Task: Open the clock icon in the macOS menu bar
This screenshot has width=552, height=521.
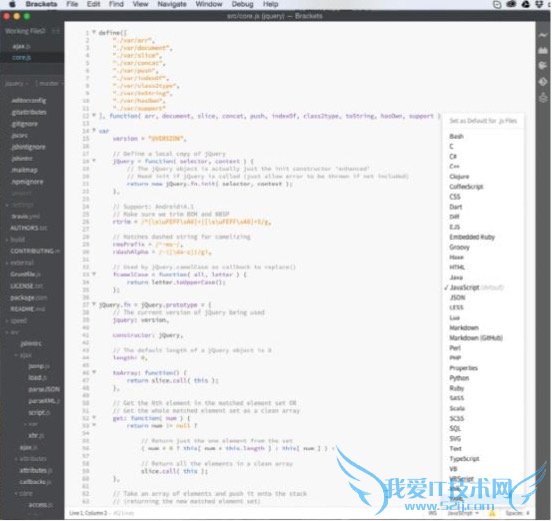Action: (x=497, y=4)
